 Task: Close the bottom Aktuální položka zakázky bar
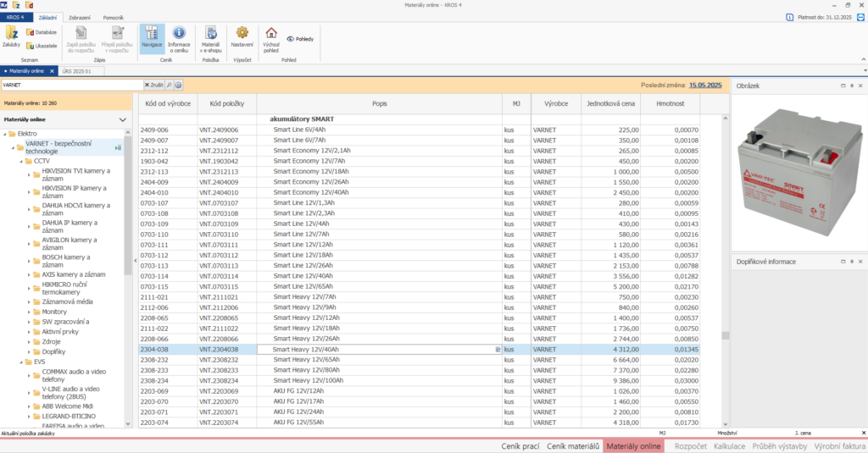864,433
